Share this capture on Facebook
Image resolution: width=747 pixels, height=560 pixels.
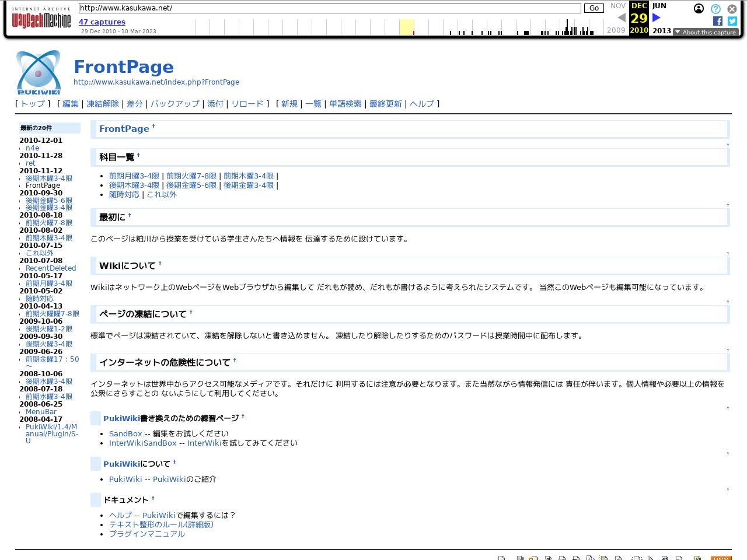tap(718, 21)
